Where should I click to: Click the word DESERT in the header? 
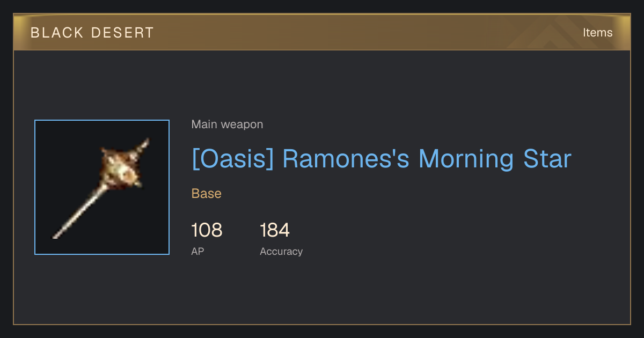(122, 33)
